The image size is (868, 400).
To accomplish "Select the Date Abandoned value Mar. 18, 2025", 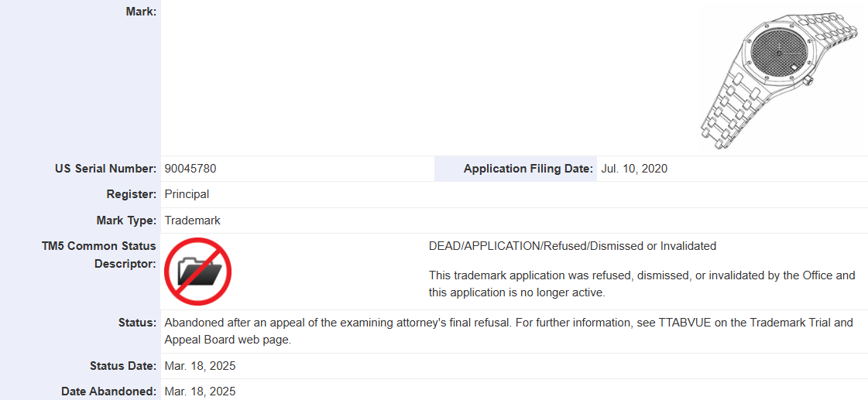I will coord(200,391).
